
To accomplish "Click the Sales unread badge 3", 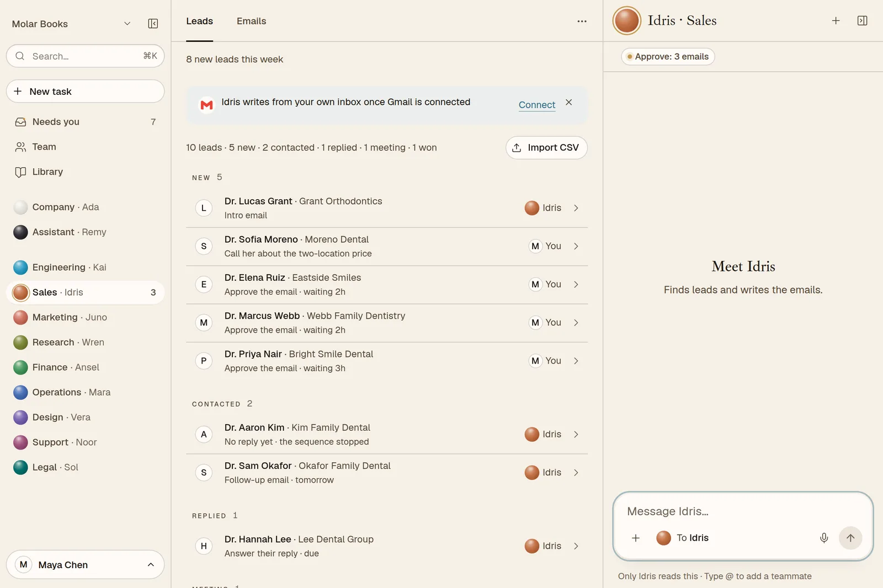I will pos(153,292).
